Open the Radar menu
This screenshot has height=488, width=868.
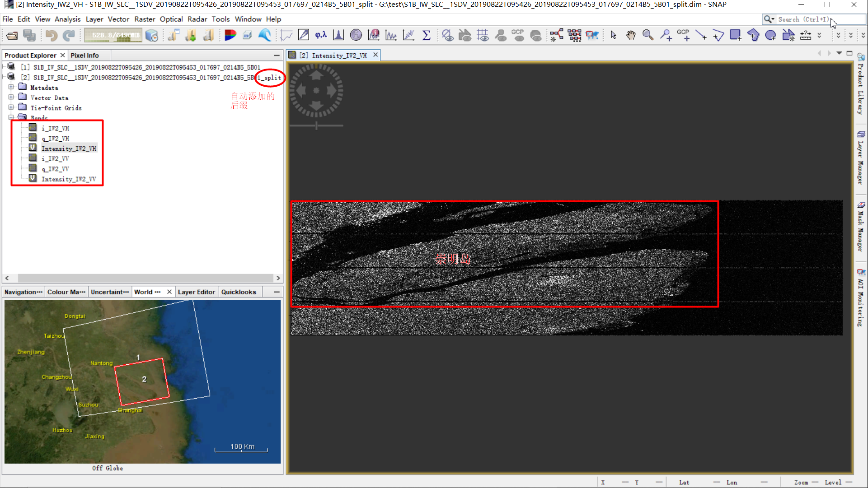click(x=198, y=19)
